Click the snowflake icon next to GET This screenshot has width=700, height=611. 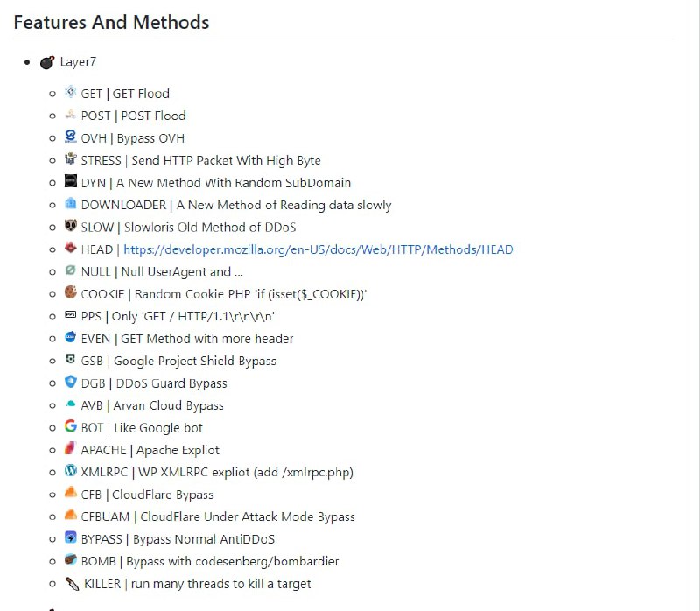[x=70, y=93]
